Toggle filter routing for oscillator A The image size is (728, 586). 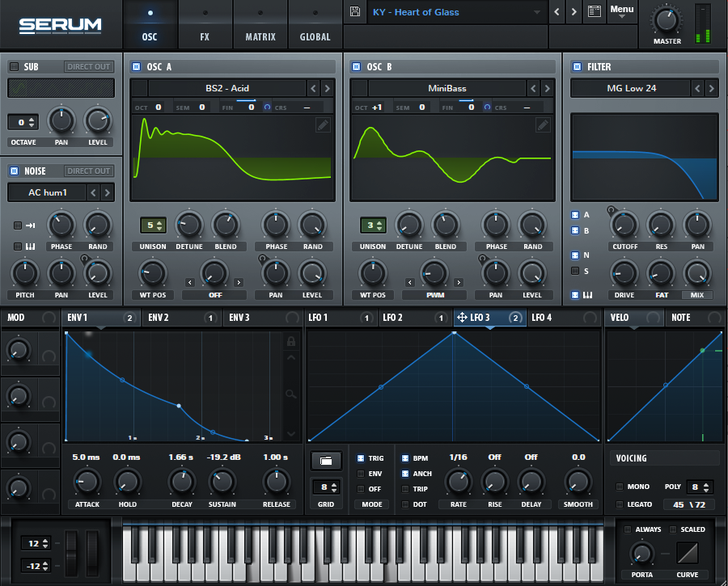(x=575, y=215)
